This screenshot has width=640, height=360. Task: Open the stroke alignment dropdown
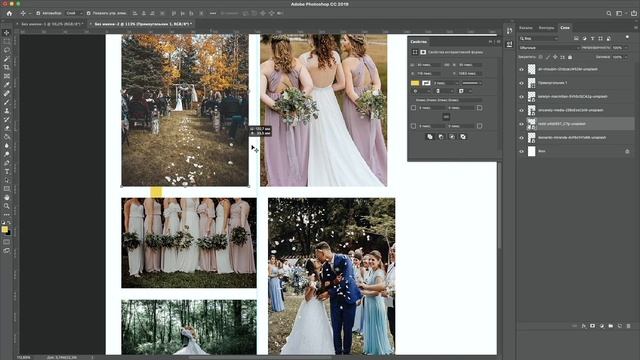coord(420,91)
